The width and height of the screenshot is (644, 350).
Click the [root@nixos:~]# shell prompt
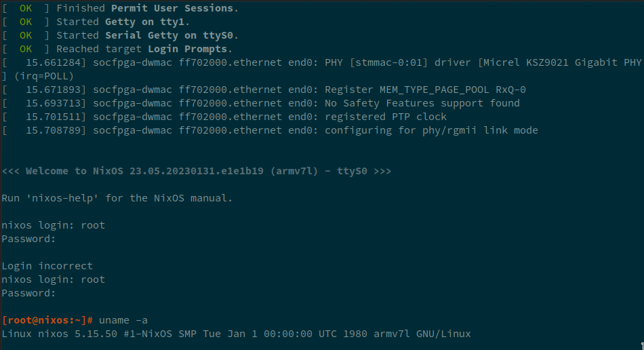pyautogui.click(x=47, y=320)
